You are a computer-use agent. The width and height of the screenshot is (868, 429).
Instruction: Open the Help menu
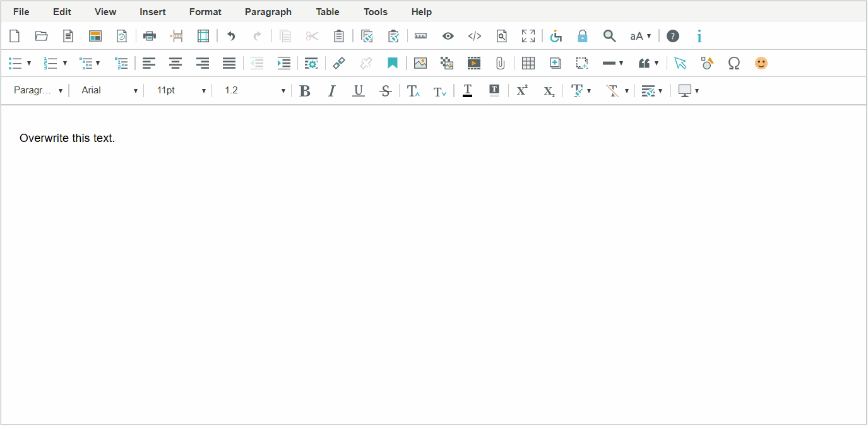pos(422,12)
